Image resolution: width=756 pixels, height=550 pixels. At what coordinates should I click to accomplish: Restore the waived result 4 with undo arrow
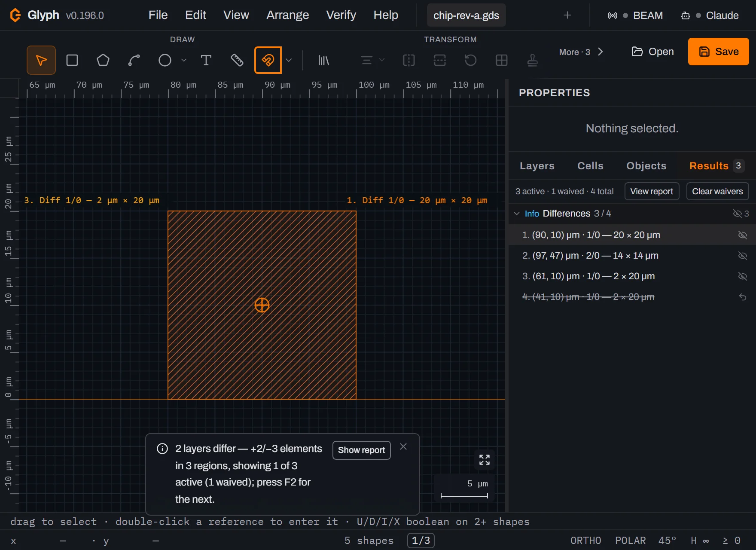coord(743,297)
